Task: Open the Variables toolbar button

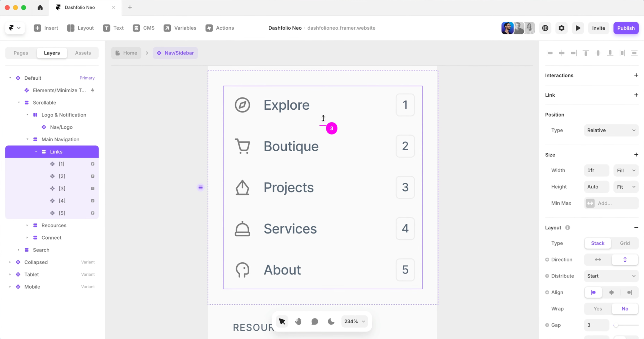Action: (x=180, y=28)
